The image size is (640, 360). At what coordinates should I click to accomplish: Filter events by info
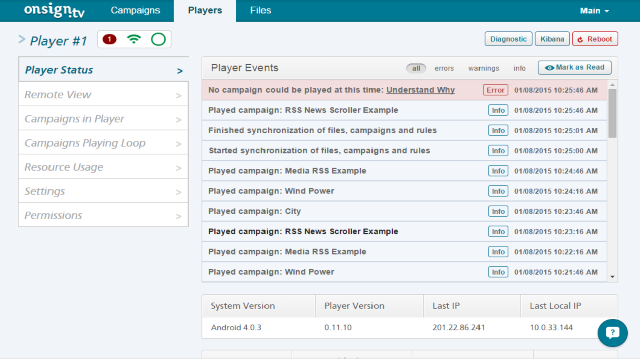(x=519, y=68)
